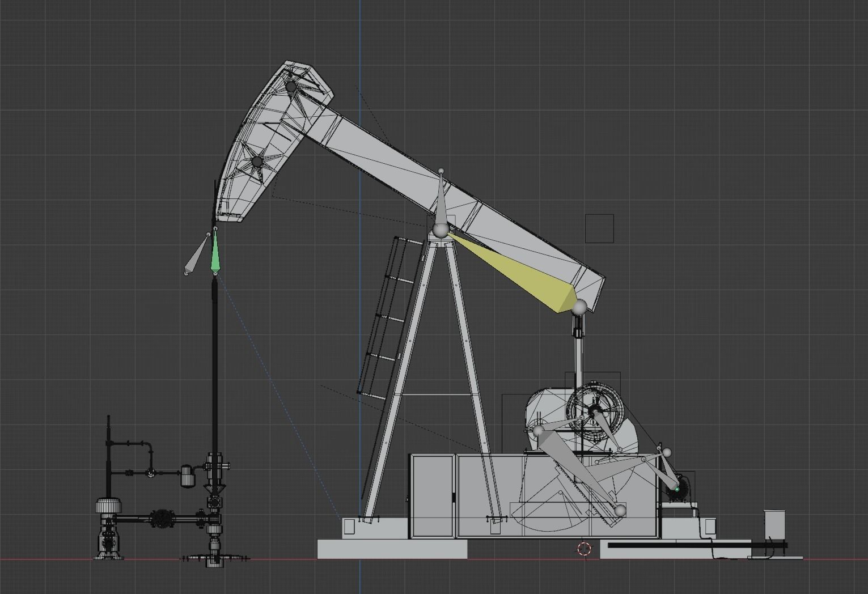The width and height of the screenshot is (868, 594).
Task: Click the red-white 3D cursor near the base
Action: point(583,548)
